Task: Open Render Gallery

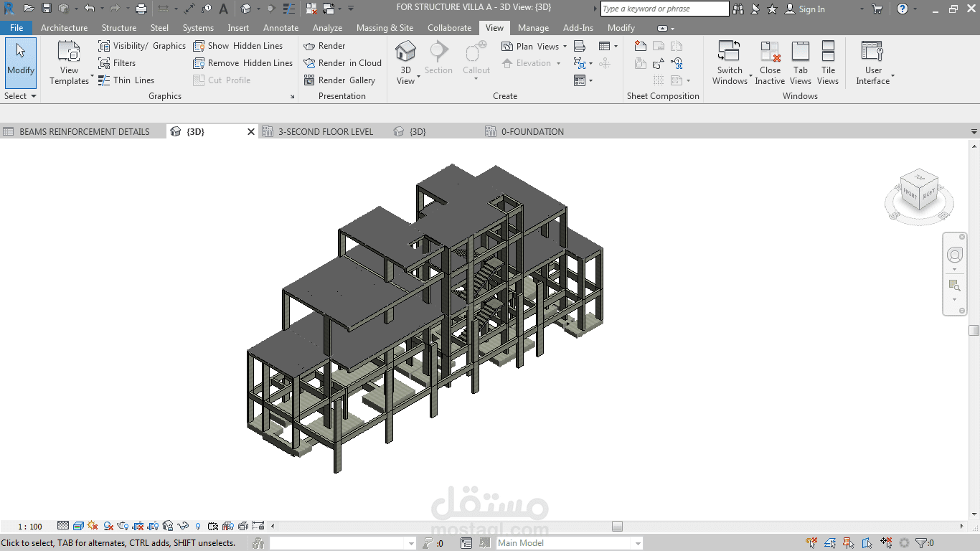Action: 339,80
